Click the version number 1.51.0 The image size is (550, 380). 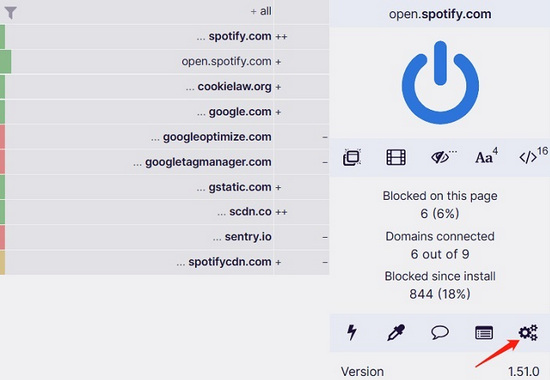pyautogui.click(x=524, y=371)
